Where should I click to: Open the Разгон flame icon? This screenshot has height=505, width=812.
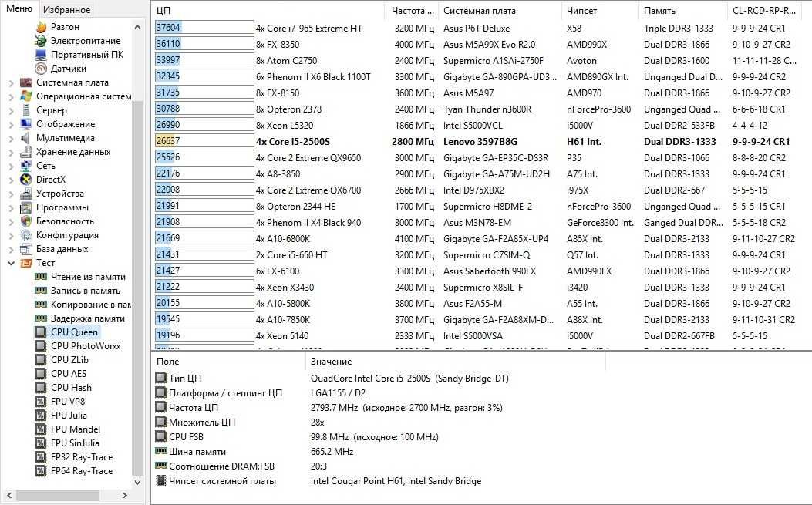(41, 27)
